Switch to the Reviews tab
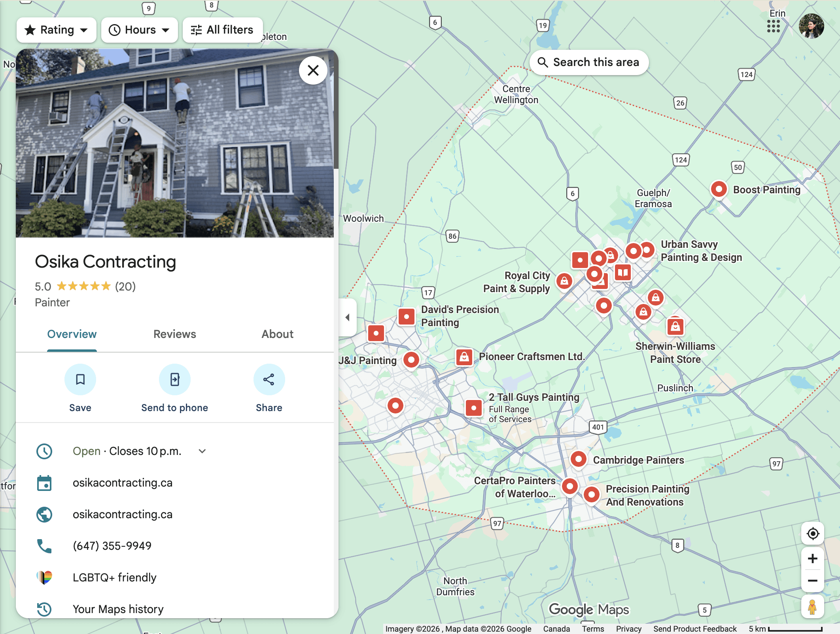 coord(175,334)
